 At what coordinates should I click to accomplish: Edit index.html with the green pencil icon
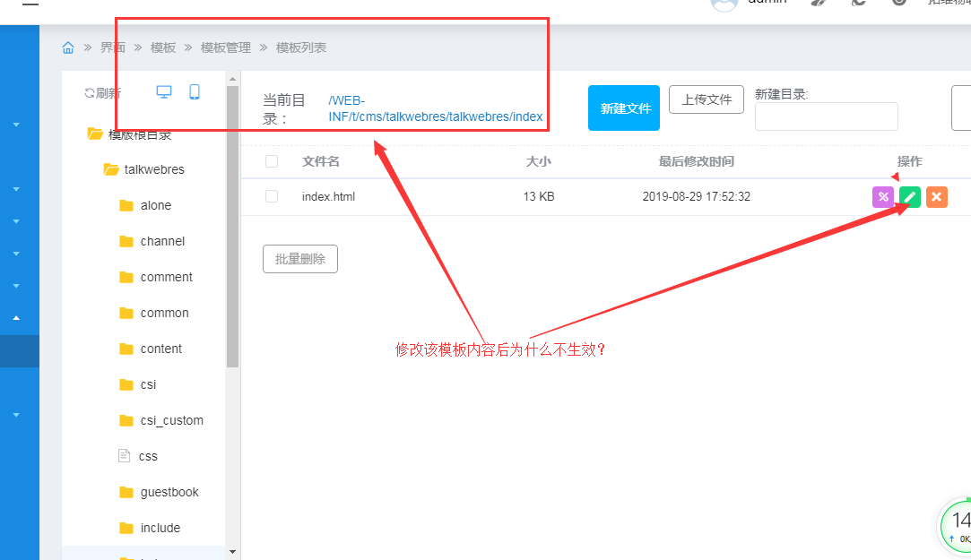click(x=910, y=197)
